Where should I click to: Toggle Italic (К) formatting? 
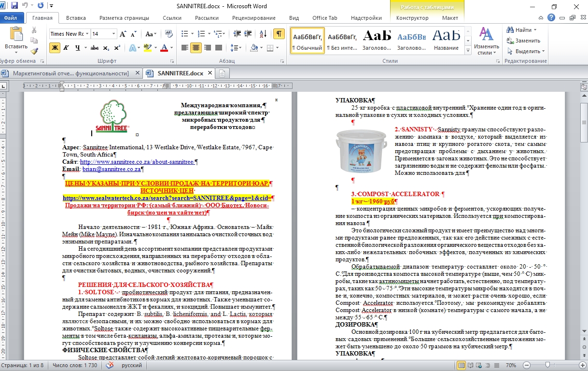coord(66,48)
